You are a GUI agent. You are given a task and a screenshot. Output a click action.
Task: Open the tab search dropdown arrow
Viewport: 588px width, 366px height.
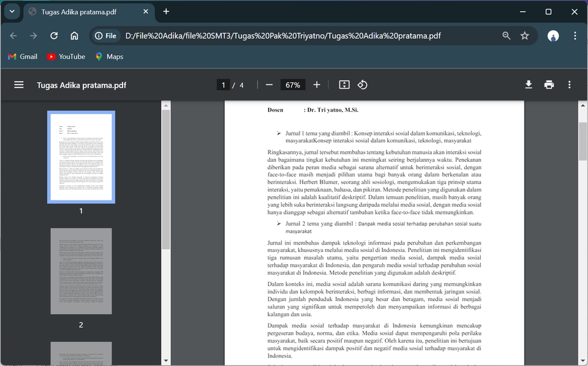12,11
